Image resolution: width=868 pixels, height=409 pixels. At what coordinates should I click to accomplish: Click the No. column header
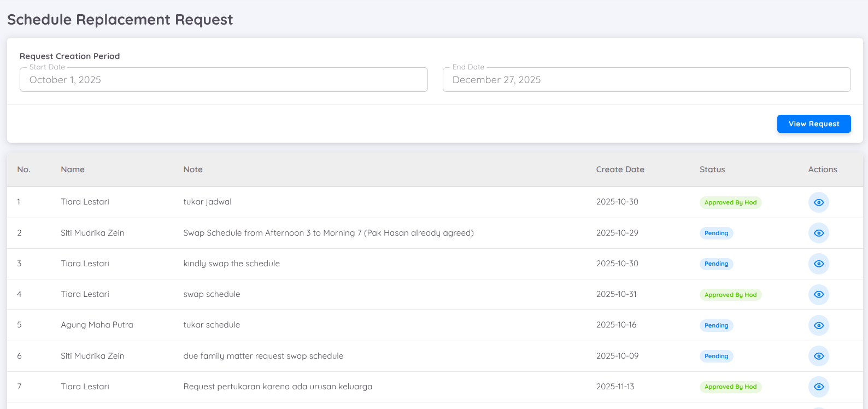pyautogui.click(x=24, y=170)
